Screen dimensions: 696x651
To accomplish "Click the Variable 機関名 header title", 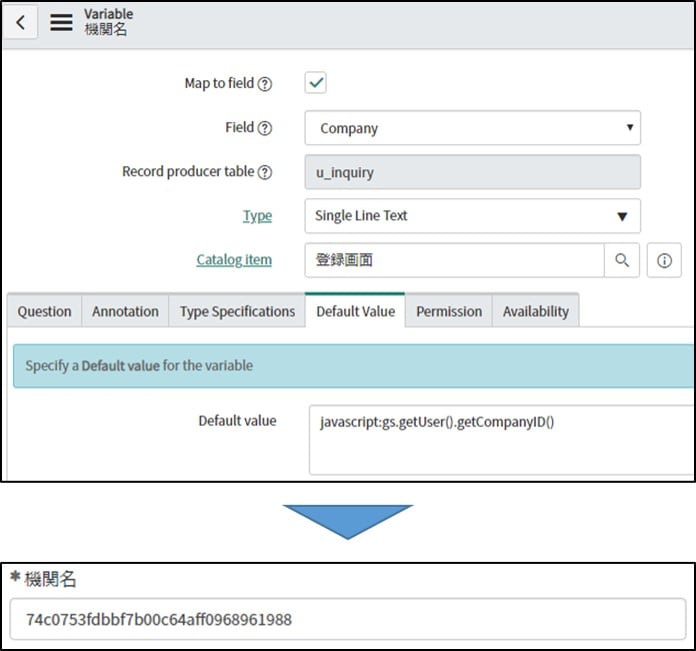I will pos(108,22).
